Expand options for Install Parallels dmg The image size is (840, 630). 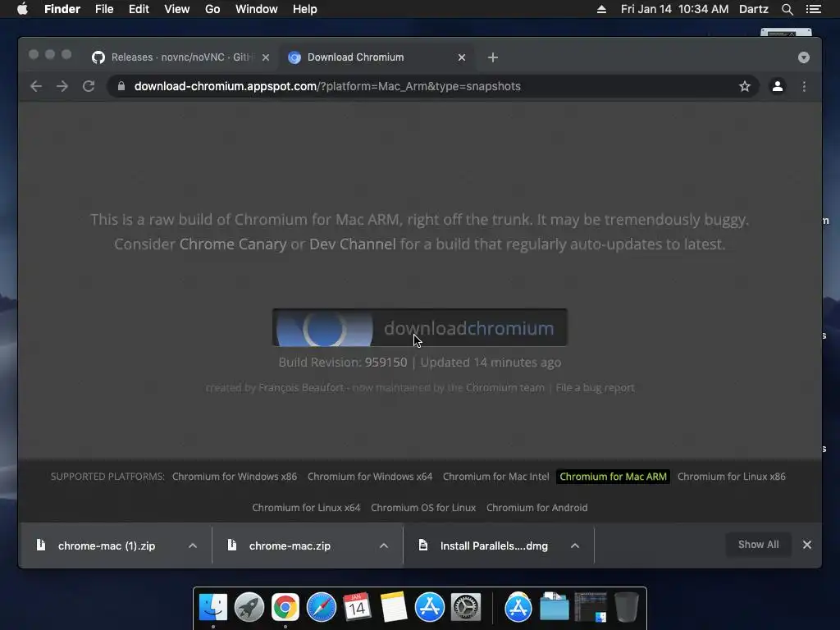[x=575, y=546]
